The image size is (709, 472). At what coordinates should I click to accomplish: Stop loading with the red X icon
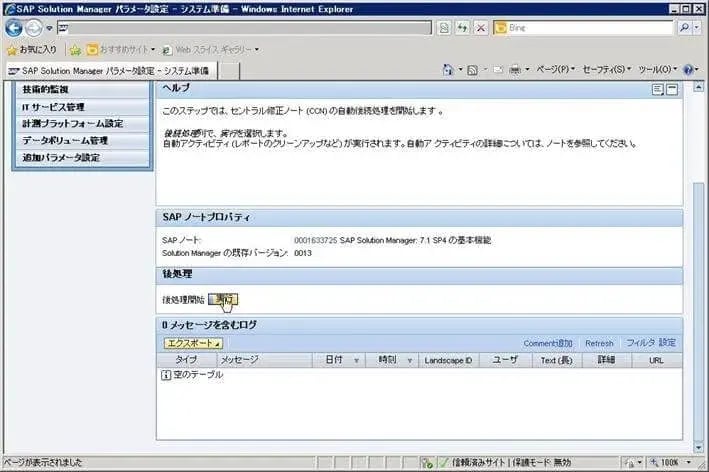tap(480, 28)
